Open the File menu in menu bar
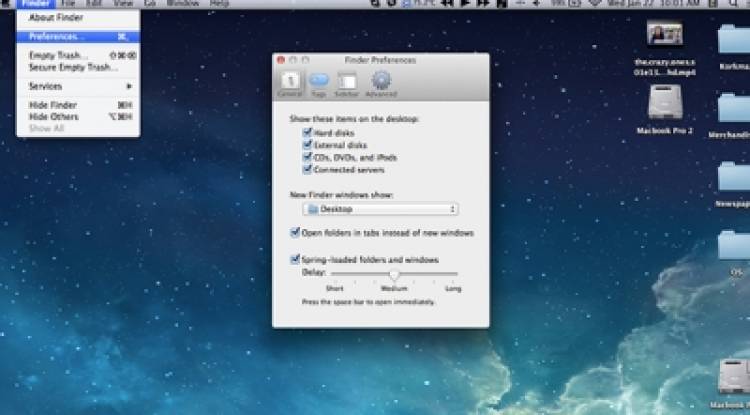 pos(68,3)
